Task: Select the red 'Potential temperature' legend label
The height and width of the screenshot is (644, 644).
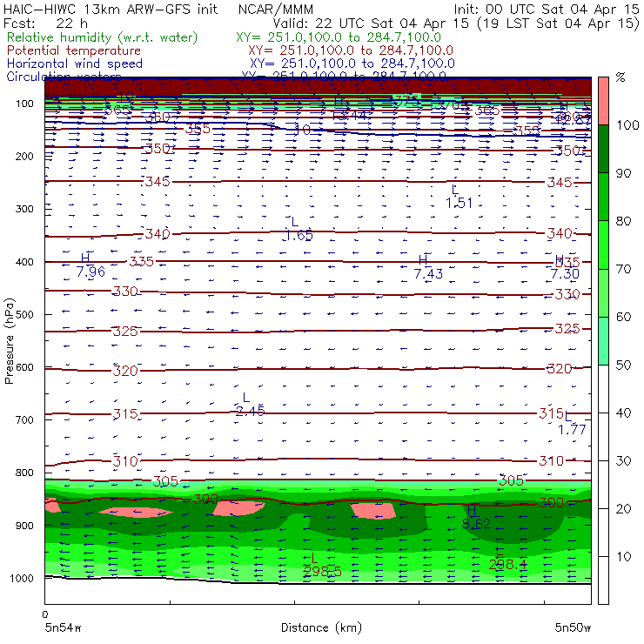Action: tap(73, 50)
